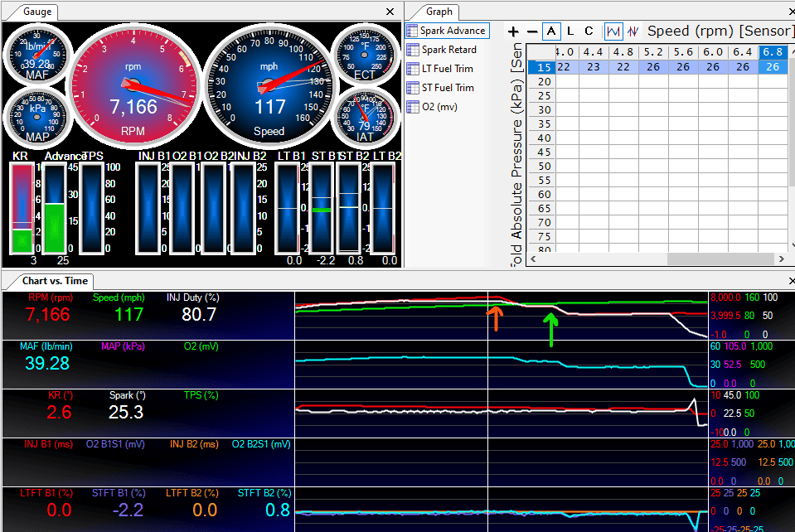Click the large blue Speed mph gauge
This screenshot has width=795, height=532.
point(269,86)
